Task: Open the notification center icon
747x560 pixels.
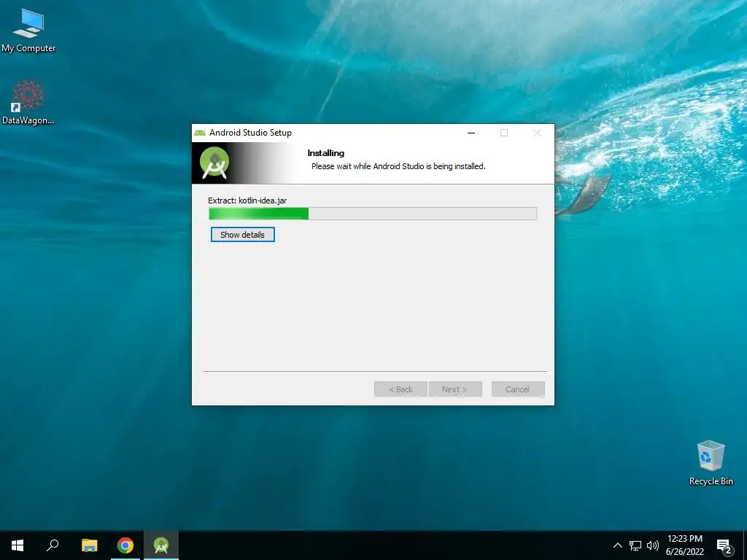Action: [x=724, y=545]
